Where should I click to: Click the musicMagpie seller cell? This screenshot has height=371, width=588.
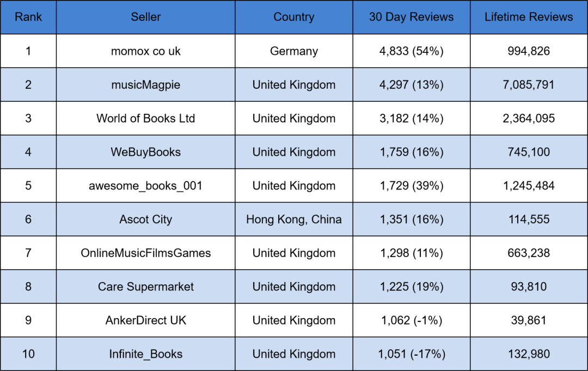tap(145, 84)
